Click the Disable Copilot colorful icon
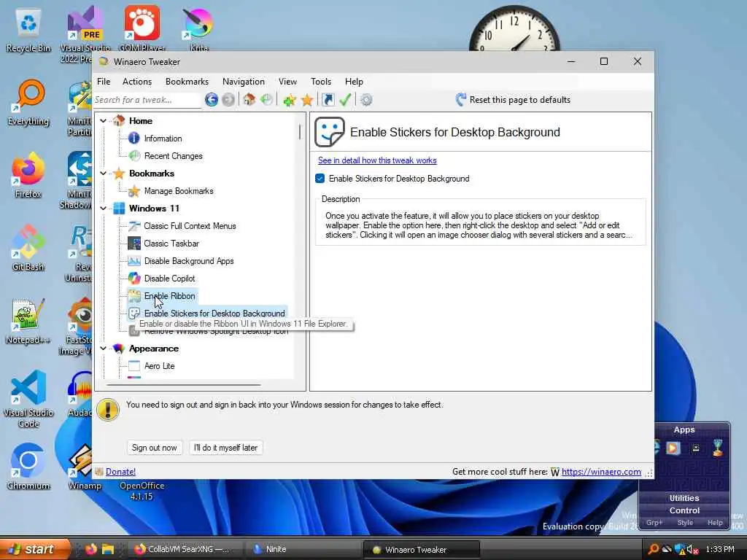This screenshot has width=747, height=560. click(134, 278)
